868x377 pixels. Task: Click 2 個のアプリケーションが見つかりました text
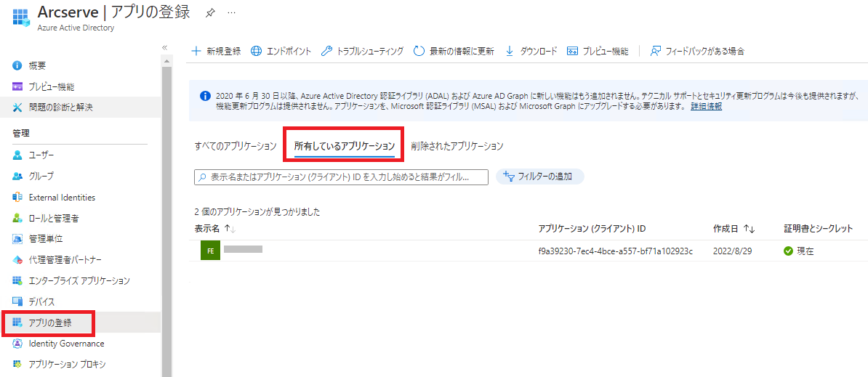click(x=257, y=211)
